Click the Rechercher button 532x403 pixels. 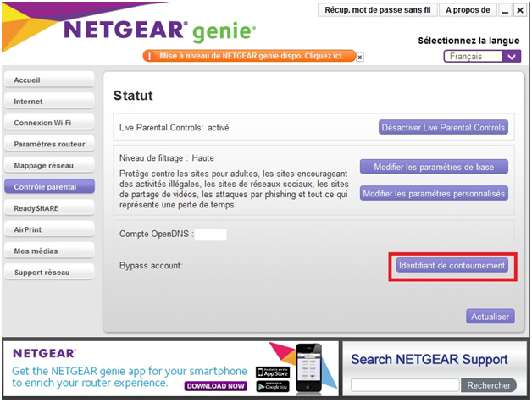click(489, 385)
